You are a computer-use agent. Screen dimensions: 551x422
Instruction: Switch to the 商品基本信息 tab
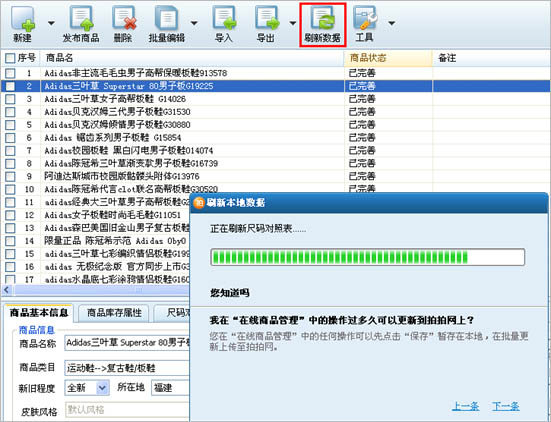point(39,313)
